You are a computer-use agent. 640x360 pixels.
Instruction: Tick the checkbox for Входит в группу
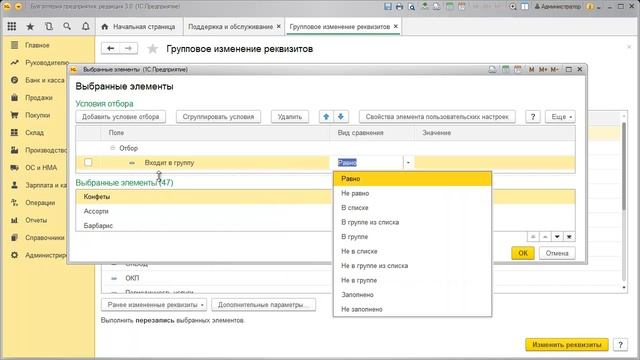[x=88, y=162]
